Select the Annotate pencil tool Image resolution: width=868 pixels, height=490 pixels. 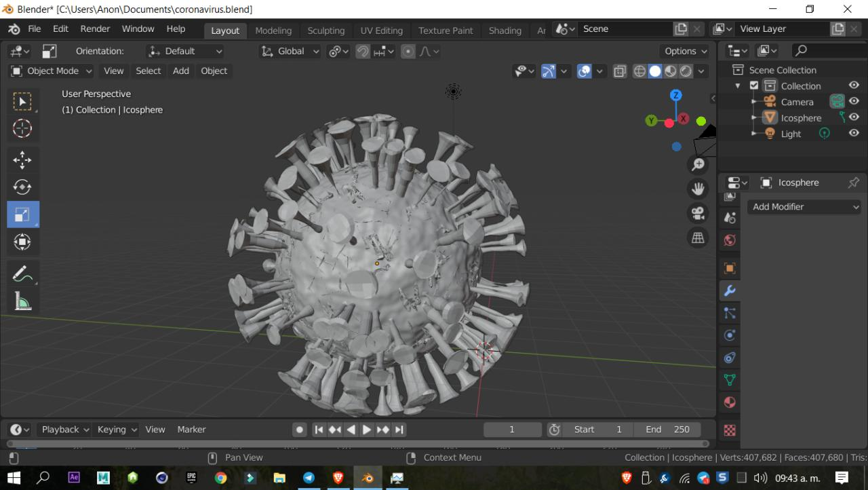[x=22, y=274]
